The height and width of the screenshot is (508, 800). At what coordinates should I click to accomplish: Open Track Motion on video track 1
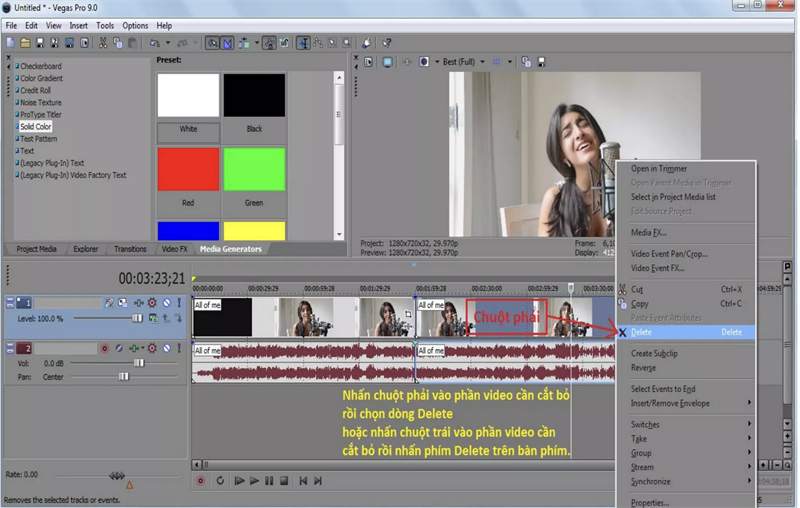tap(123, 302)
